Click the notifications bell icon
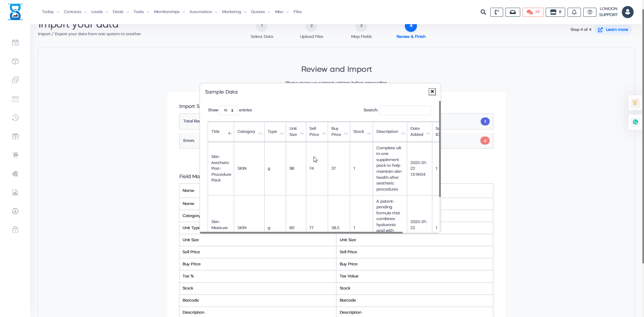 (x=574, y=12)
